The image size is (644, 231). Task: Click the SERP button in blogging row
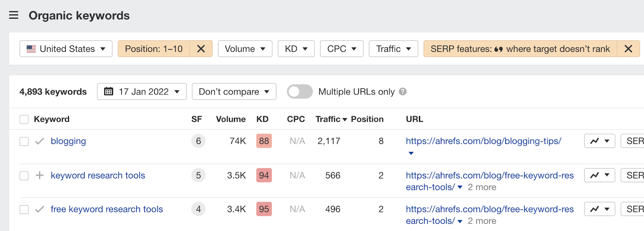(633, 141)
